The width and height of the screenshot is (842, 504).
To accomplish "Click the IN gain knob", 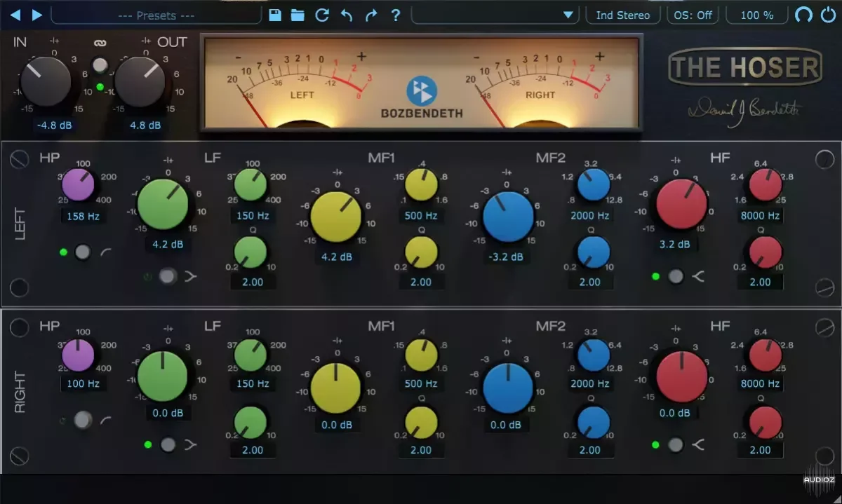I will [45, 81].
